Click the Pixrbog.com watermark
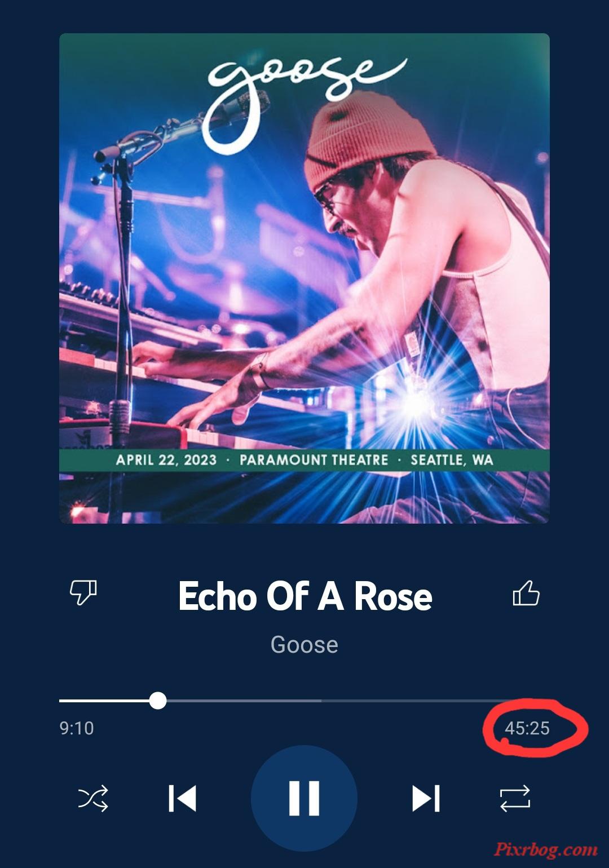 546,849
